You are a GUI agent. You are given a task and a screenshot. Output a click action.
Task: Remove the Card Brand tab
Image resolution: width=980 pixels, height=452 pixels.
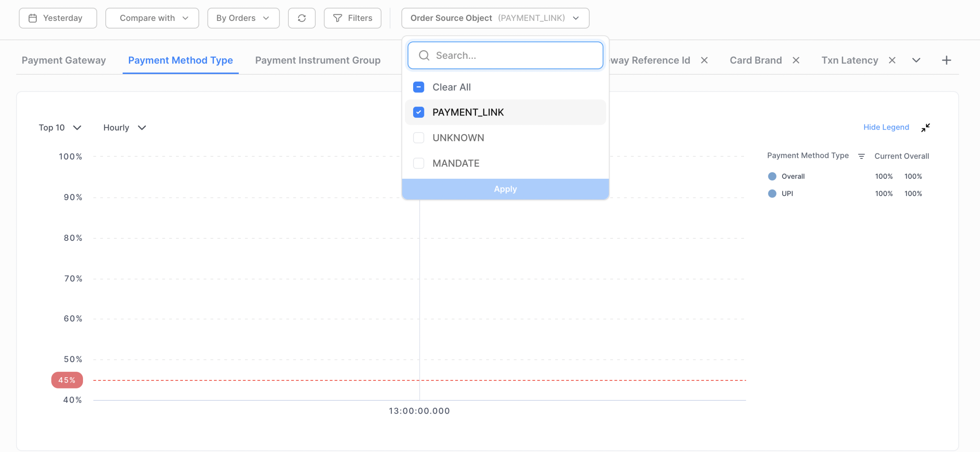click(x=796, y=60)
